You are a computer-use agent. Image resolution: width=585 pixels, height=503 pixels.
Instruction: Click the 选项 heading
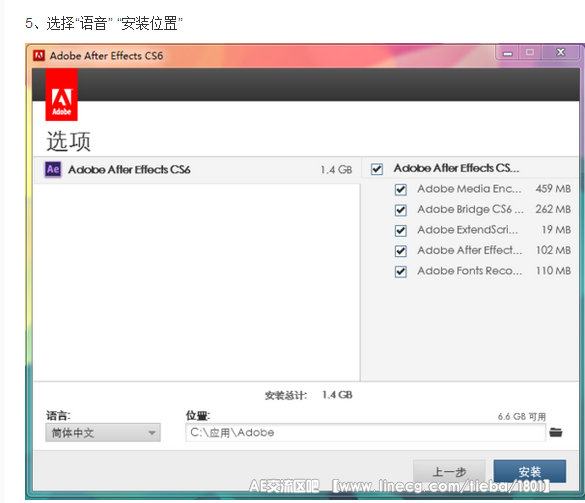(x=68, y=141)
